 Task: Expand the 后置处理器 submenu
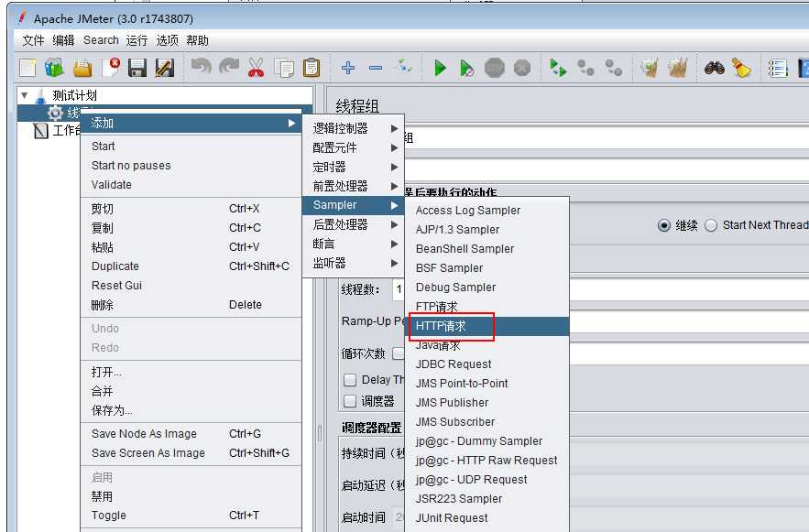pyautogui.click(x=353, y=224)
